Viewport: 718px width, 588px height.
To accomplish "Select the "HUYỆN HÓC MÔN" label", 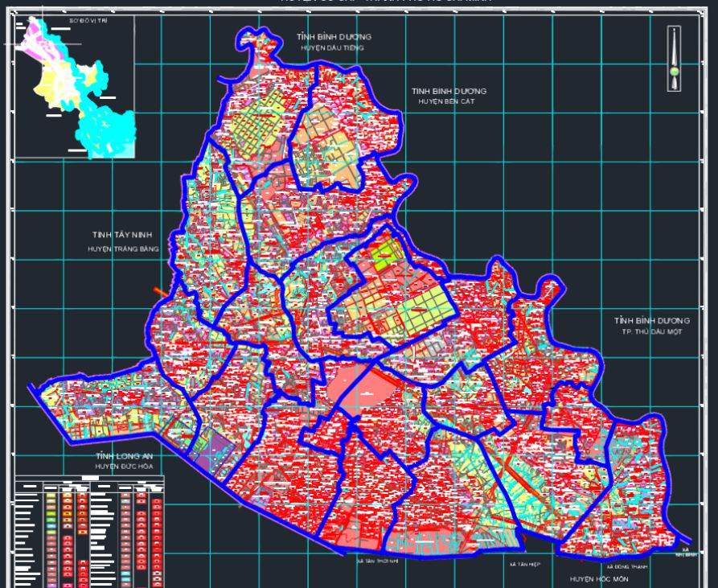I will [599, 579].
